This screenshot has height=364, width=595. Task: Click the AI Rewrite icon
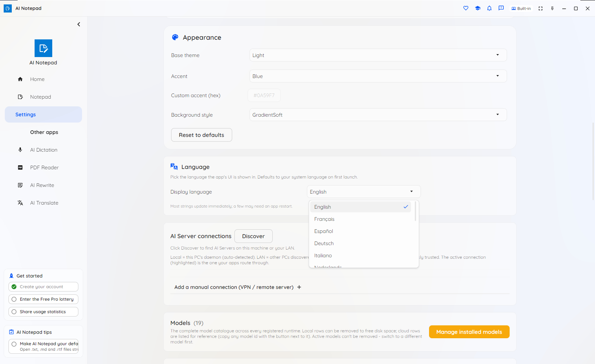coord(20,185)
